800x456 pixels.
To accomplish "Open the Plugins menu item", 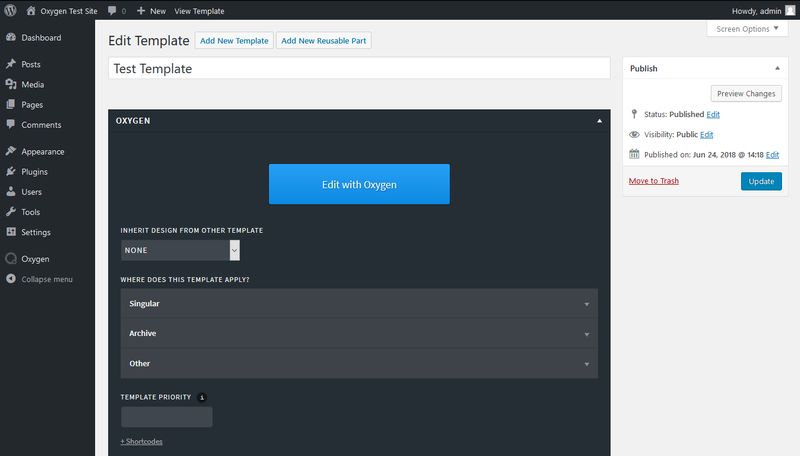I will [34, 171].
